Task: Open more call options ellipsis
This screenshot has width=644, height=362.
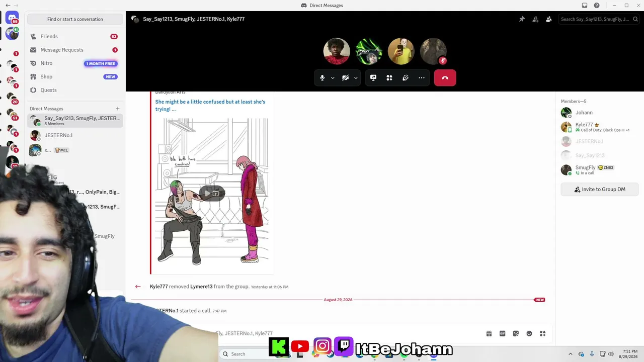Action: coord(422,78)
